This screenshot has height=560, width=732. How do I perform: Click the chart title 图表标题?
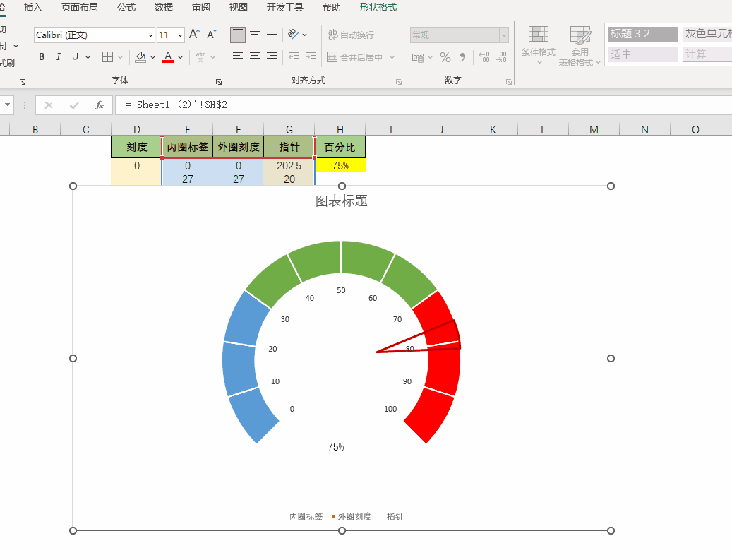coord(342,201)
